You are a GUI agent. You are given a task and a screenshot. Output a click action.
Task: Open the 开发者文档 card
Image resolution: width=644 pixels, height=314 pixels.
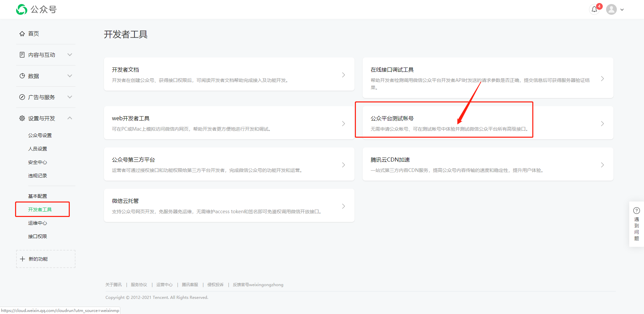click(229, 74)
